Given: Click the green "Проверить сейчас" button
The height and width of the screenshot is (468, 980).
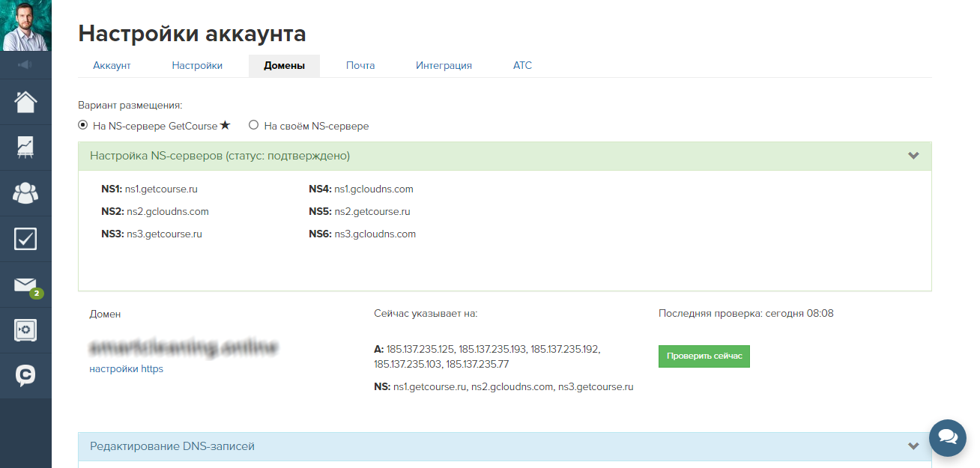Looking at the screenshot, I should coord(704,356).
